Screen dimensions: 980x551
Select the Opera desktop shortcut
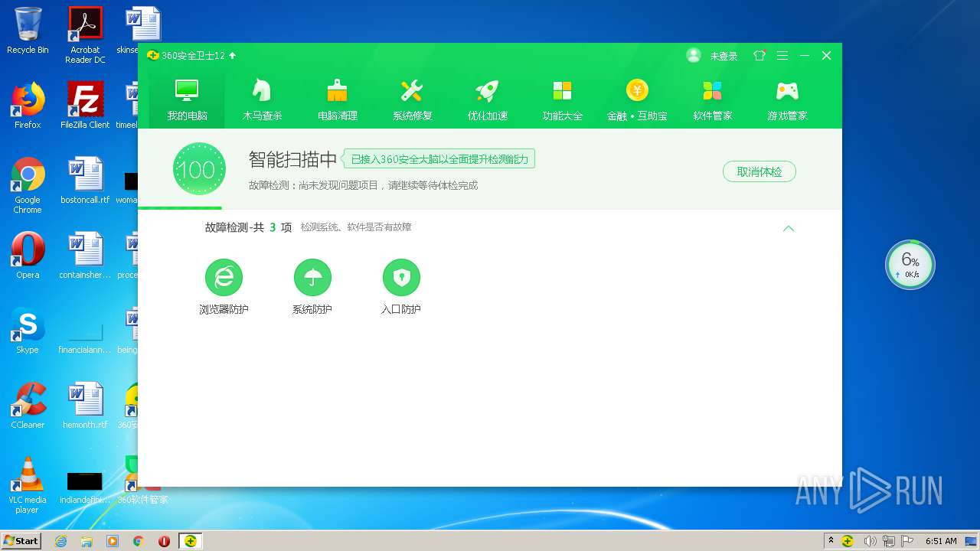point(28,256)
